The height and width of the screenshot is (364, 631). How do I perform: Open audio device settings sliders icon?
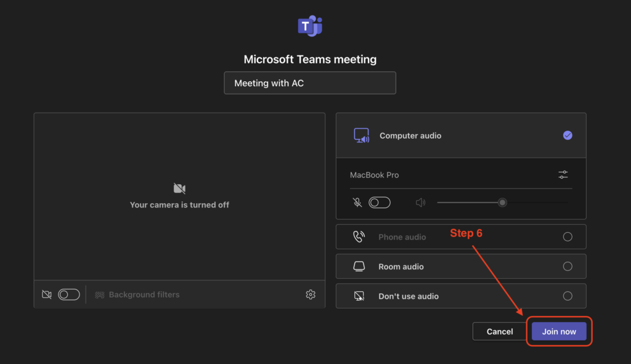(563, 175)
